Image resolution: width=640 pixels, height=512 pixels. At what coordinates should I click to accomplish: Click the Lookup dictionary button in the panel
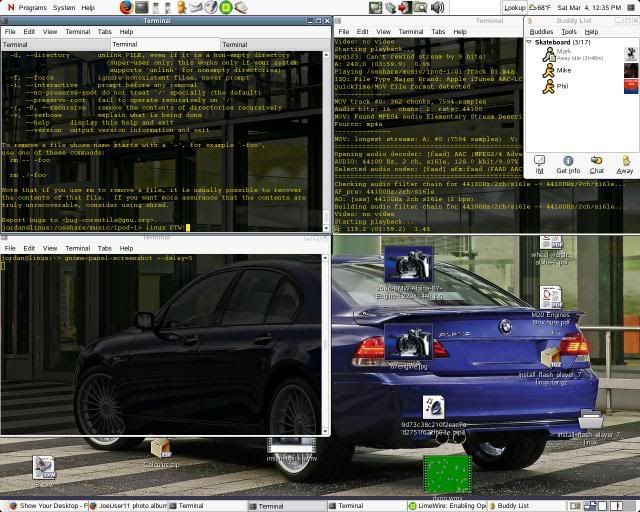pos(514,7)
